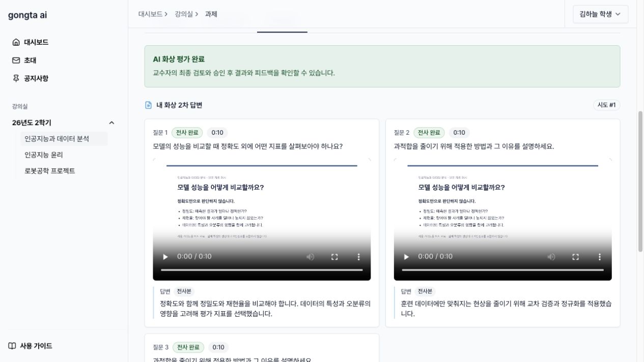This screenshot has height=362, width=644.
Task: Click the 강의실 sidebar section label
Action: (x=20, y=106)
